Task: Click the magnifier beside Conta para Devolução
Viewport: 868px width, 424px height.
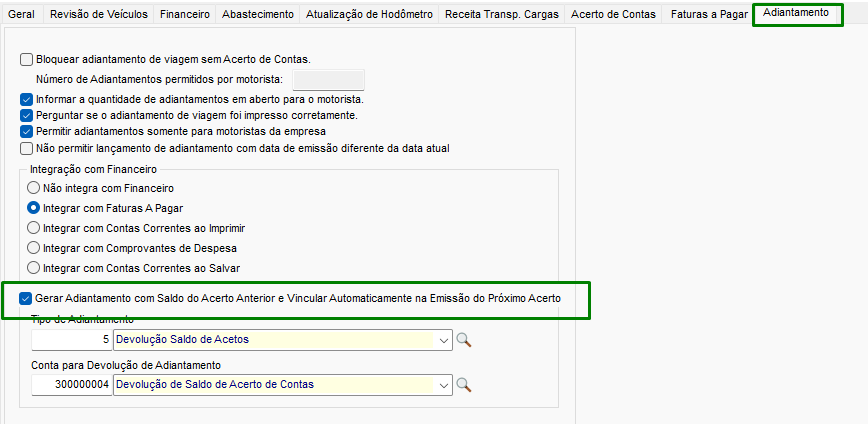Action: [463, 385]
